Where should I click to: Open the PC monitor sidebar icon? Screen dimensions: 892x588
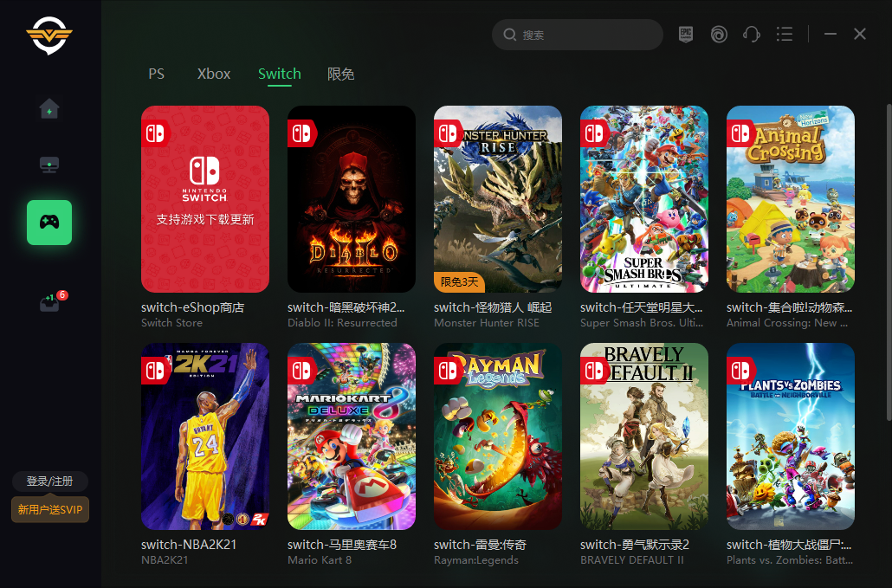point(49,165)
